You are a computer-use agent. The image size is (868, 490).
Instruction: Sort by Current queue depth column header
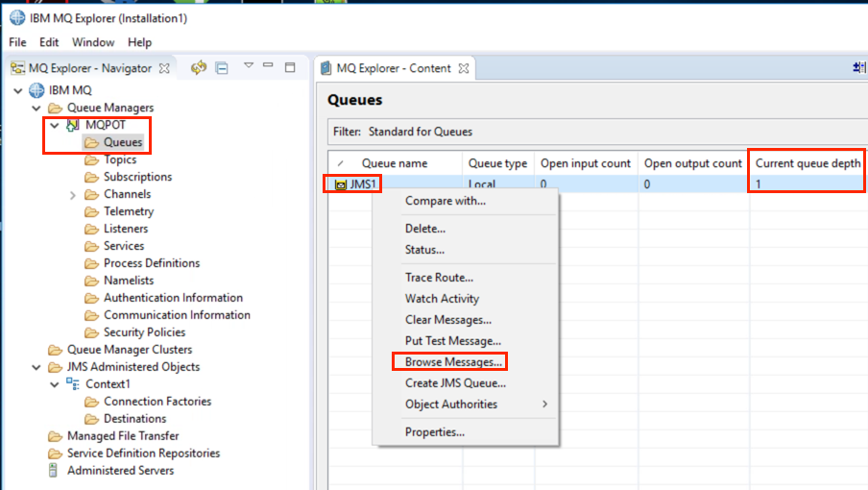pyautogui.click(x=808, y=163)
